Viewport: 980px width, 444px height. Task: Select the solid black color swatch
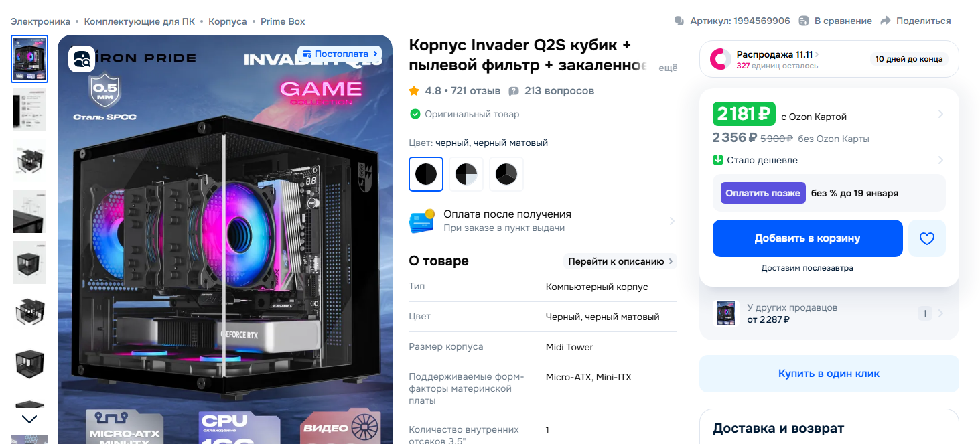point(426,174)
